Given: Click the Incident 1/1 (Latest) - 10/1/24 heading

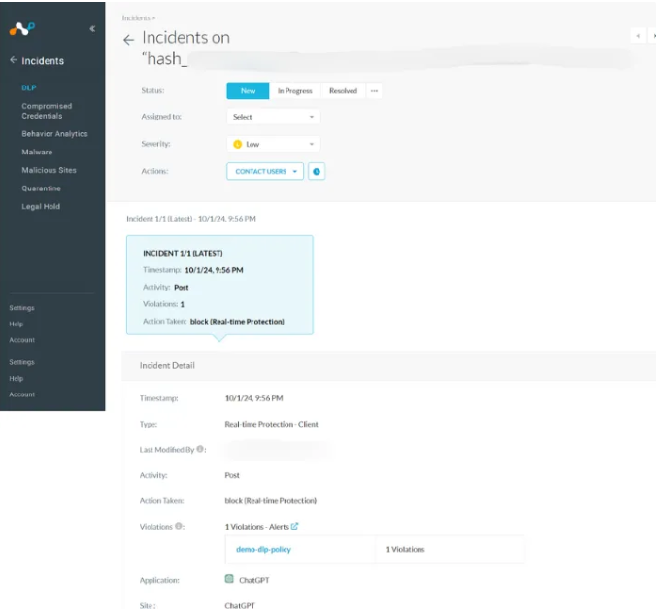Looking at the screenshot, I should (191, 219).
